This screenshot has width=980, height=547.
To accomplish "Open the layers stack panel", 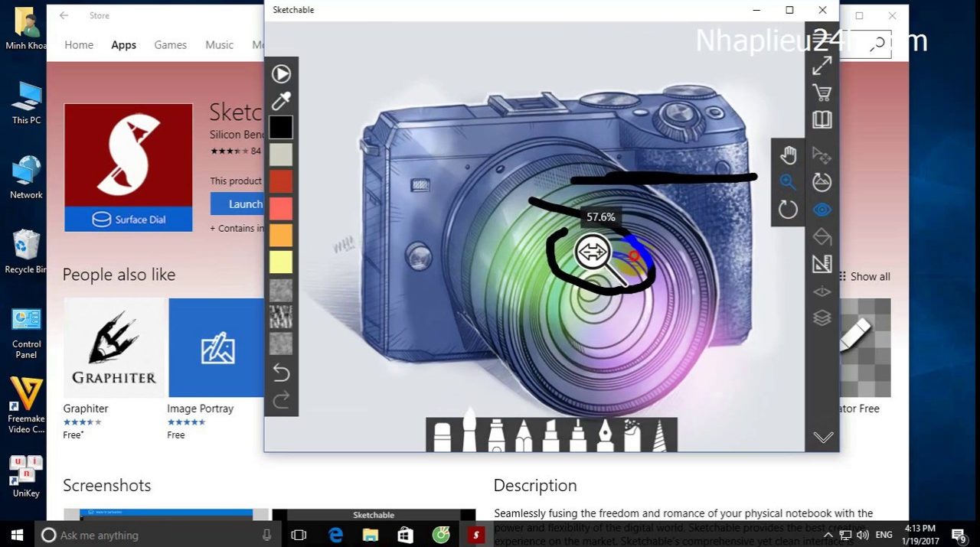I will point(822,317).
